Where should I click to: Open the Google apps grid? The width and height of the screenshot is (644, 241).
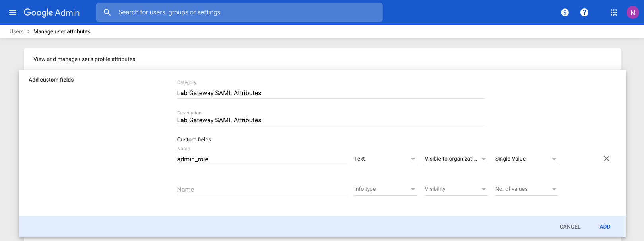coord(613,12)
